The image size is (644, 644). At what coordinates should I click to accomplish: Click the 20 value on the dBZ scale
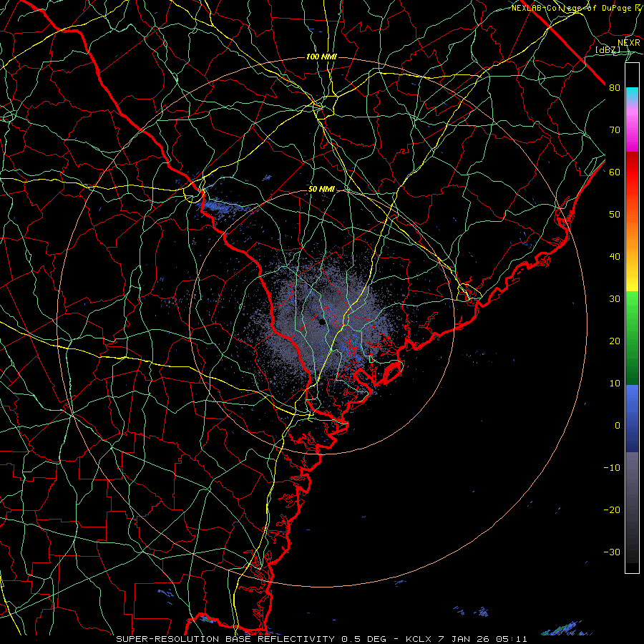(615, 341)
